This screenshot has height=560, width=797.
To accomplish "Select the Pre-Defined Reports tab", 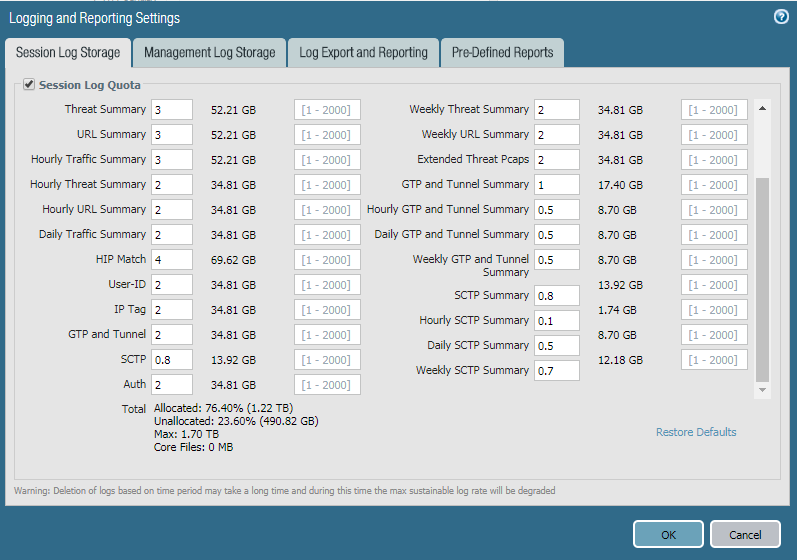I will (502, 53).
